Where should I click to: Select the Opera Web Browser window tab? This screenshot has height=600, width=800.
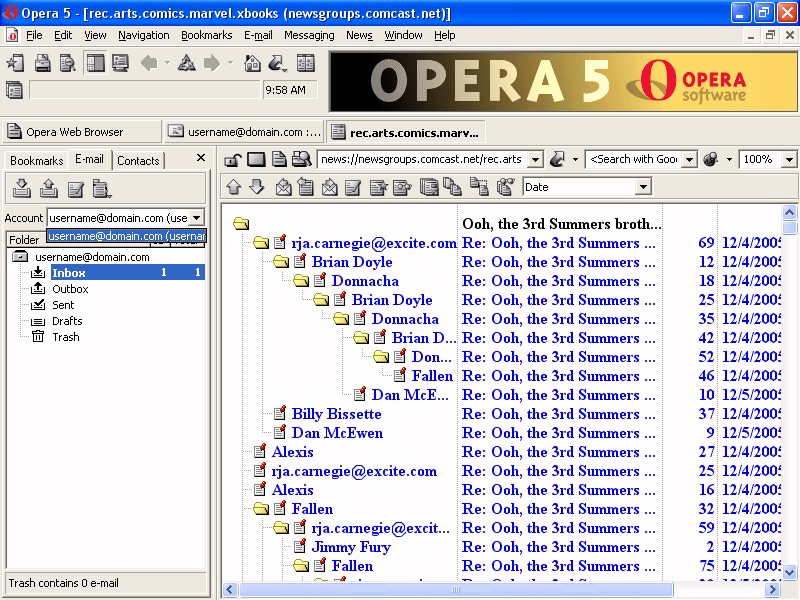[82, 132]
